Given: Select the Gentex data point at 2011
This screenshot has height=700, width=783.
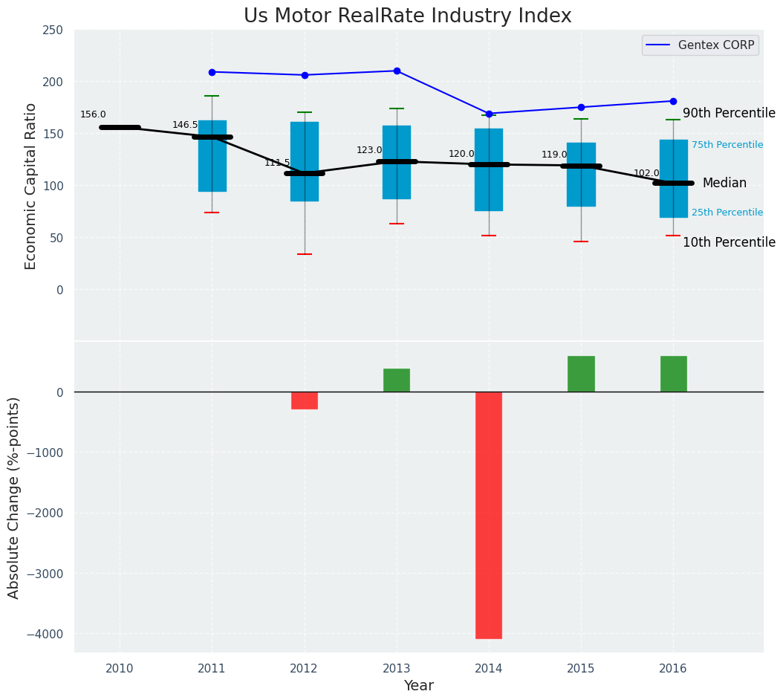Looking at the screenshot, I should [212, 72].
